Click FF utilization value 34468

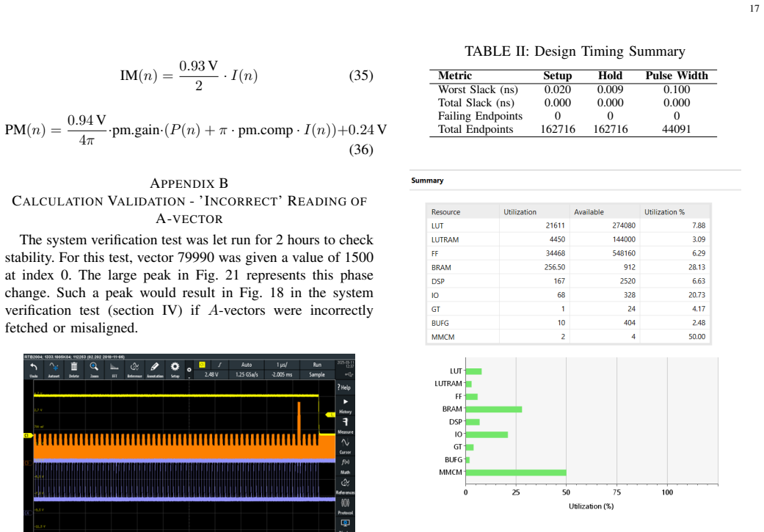tap(555, 253)
